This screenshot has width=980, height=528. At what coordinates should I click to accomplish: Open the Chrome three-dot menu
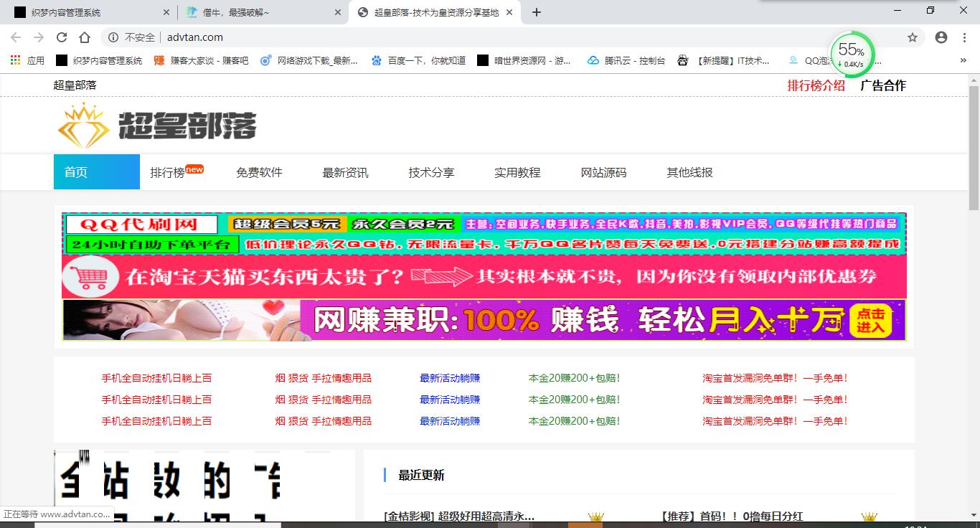964,37
